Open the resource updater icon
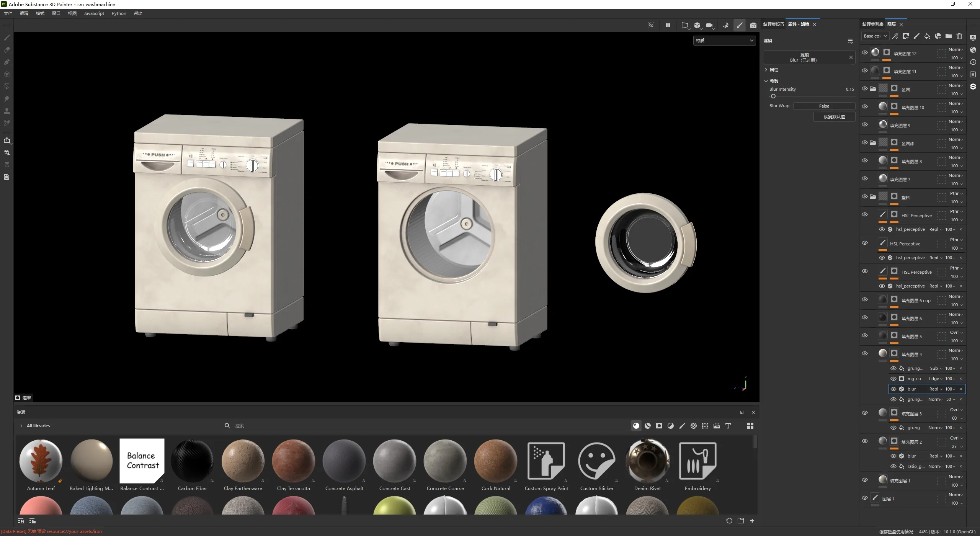Viewport: 980px width, 536px height. [x=7, y=177]
